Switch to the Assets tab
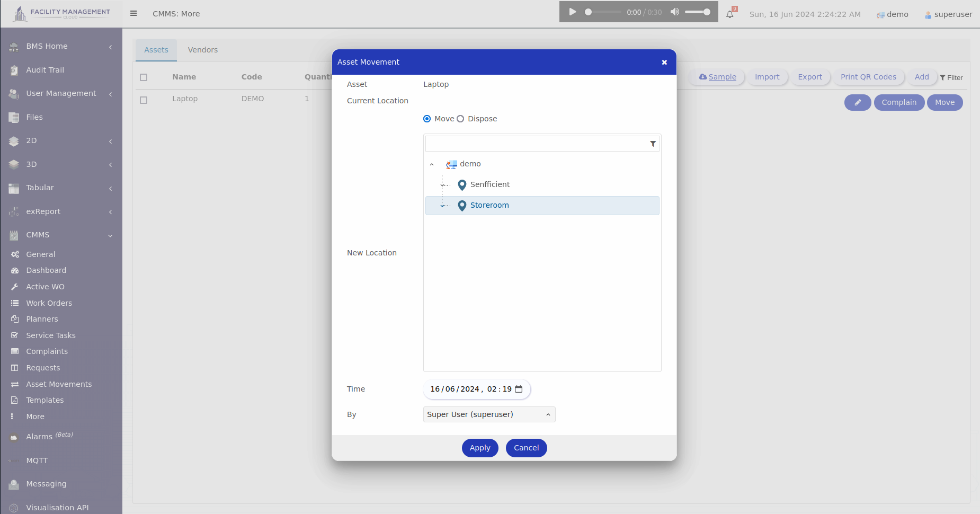Screen dimensions: 980x514 click(x=156, y=50)
